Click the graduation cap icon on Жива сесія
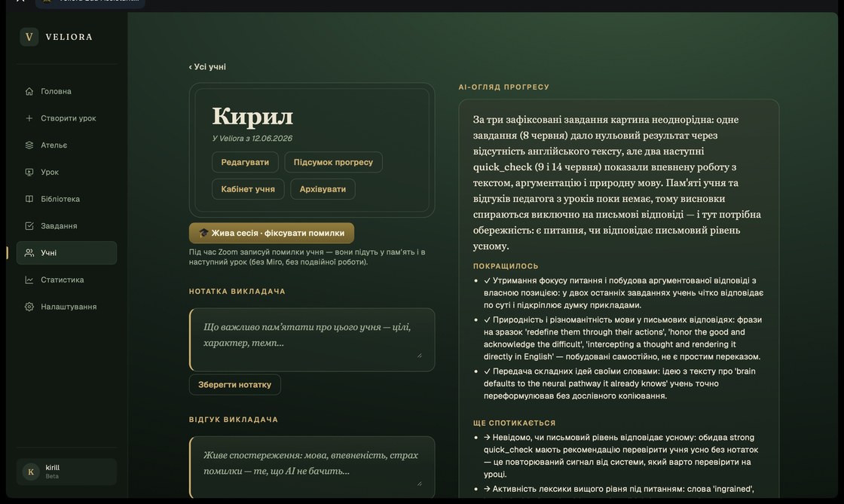This screenshot has width=844, height=504. click(203, 233)
